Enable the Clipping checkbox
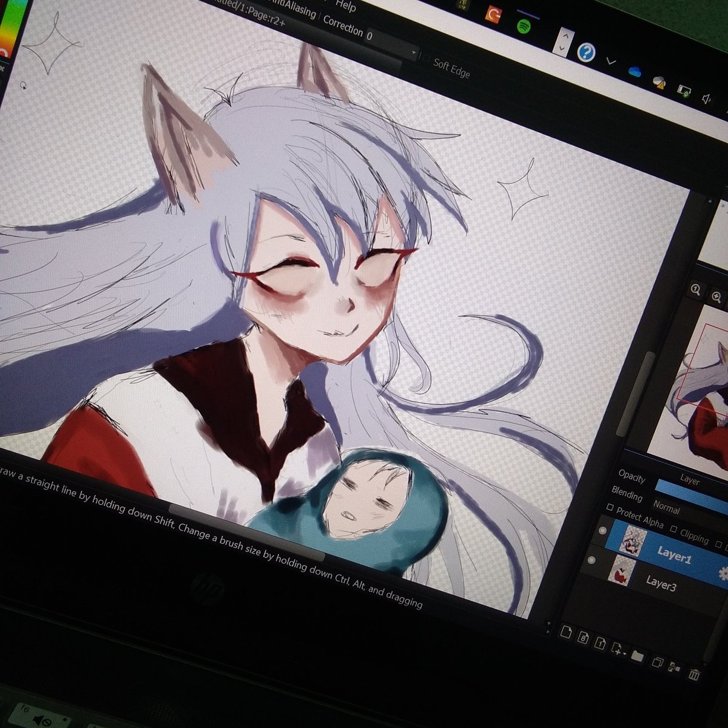Viewport: 728px width, 728px height. [673, 530]
